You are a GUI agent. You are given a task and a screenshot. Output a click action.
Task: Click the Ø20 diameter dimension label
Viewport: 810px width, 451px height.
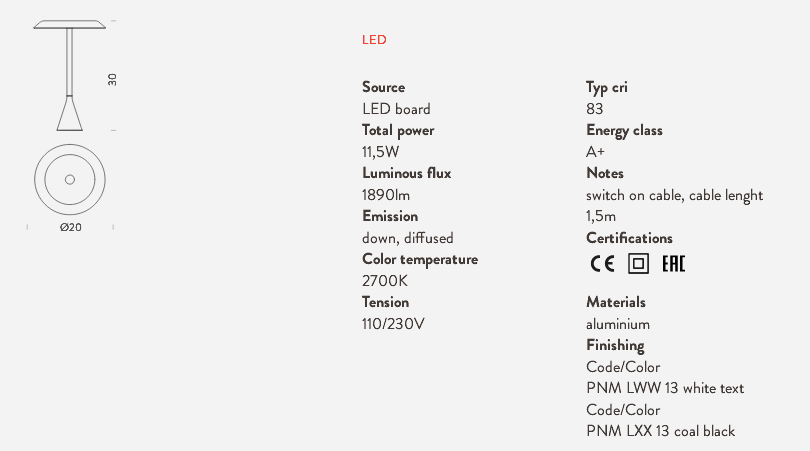pos(70,227)
